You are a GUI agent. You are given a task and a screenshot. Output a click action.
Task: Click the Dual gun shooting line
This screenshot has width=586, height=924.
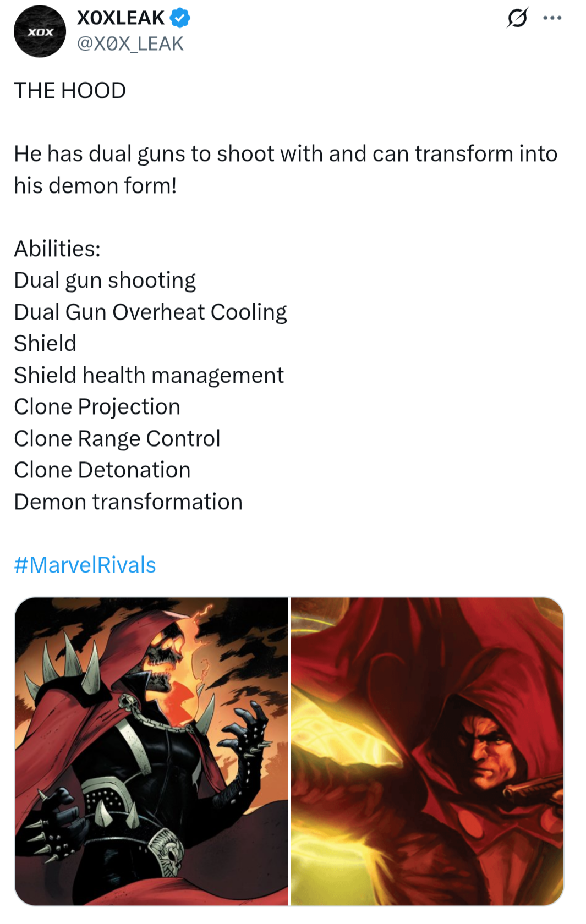pyautogui.click(x=105, y=280)
